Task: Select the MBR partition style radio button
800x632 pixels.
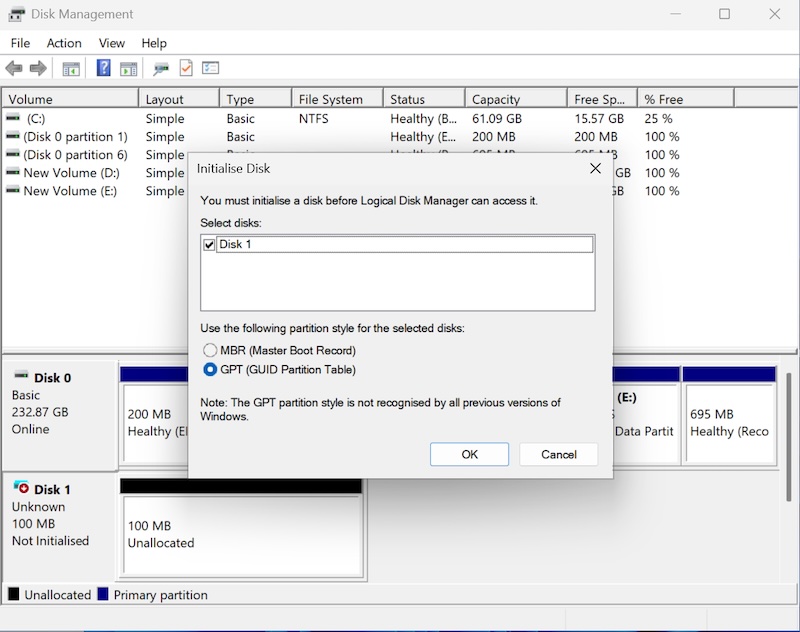Action: [x=209, y=350]
